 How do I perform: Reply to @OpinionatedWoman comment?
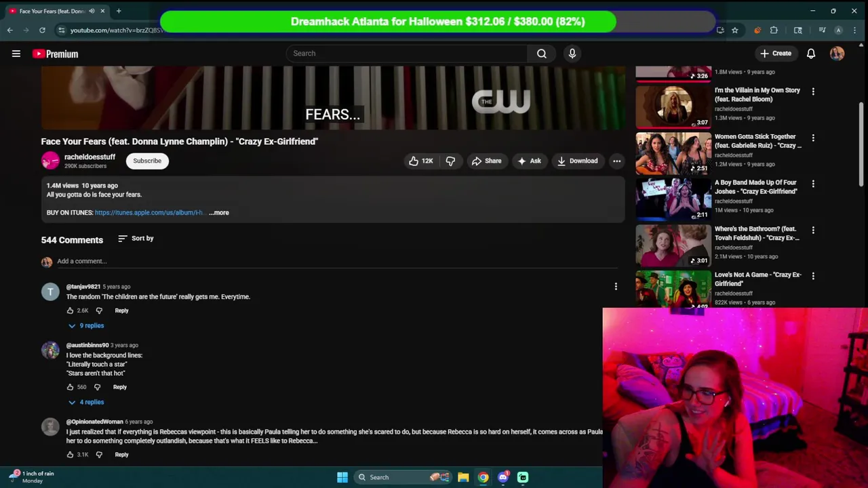[x=121, y=455]
